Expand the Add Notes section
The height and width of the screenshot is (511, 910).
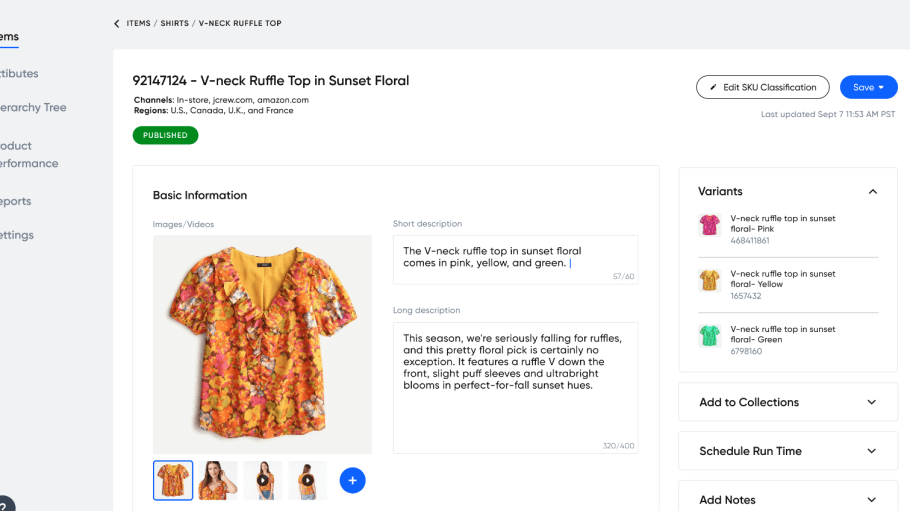point(788,499)
